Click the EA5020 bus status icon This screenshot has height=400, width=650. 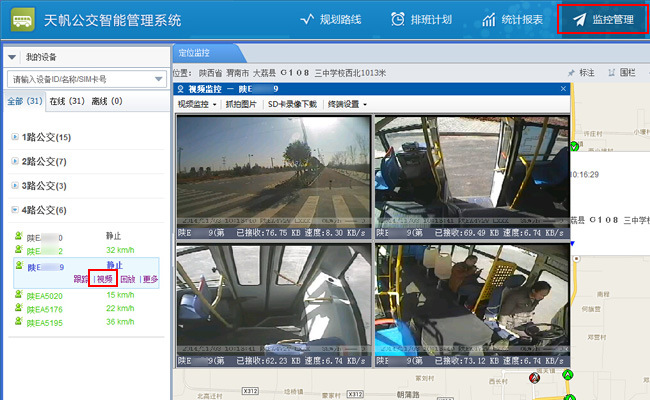(18, 295)
